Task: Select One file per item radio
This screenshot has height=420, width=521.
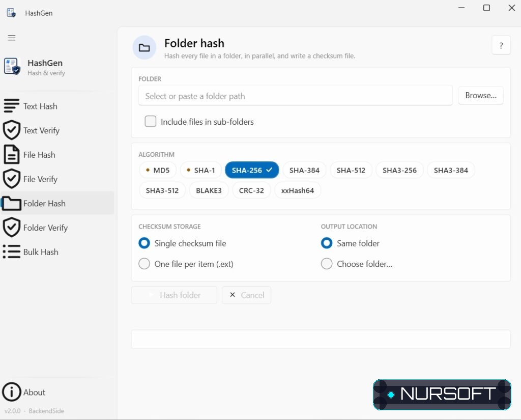Action: click(144, 264)
